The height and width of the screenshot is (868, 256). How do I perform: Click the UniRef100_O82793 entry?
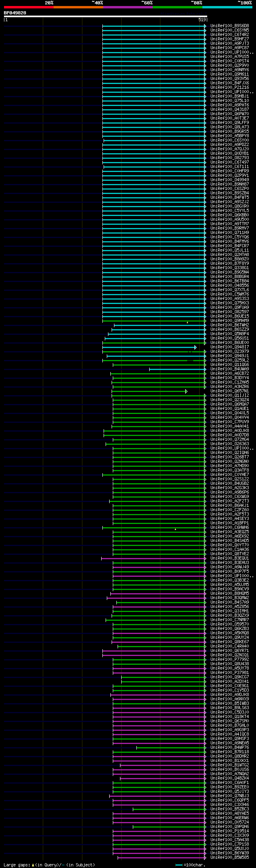230,158
